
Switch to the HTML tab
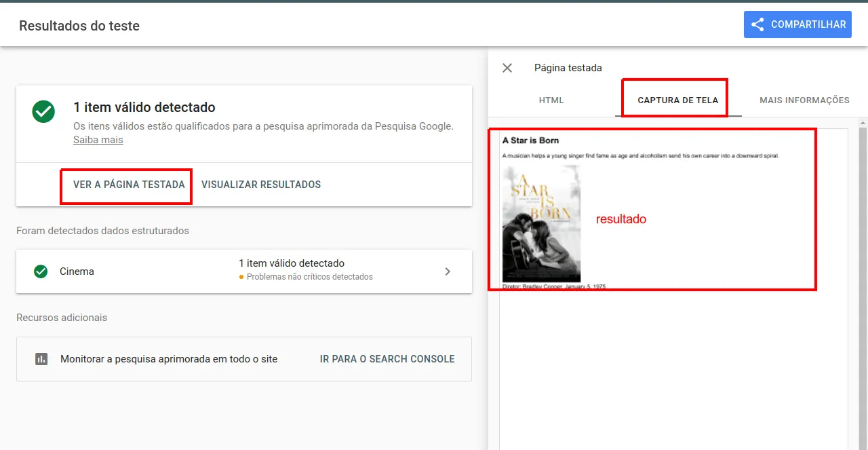click(x=551, y=100)
